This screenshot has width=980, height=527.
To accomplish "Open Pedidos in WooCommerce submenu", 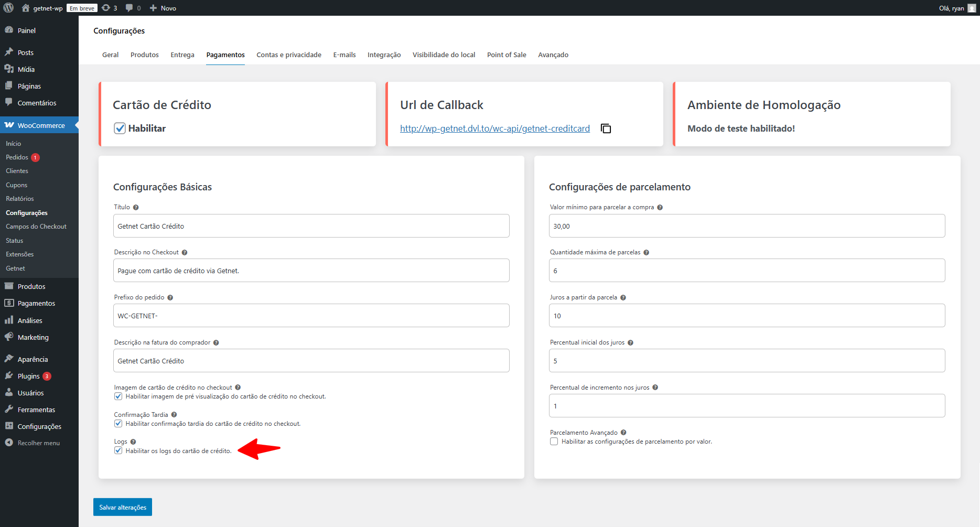I will (x=17, y=157).
